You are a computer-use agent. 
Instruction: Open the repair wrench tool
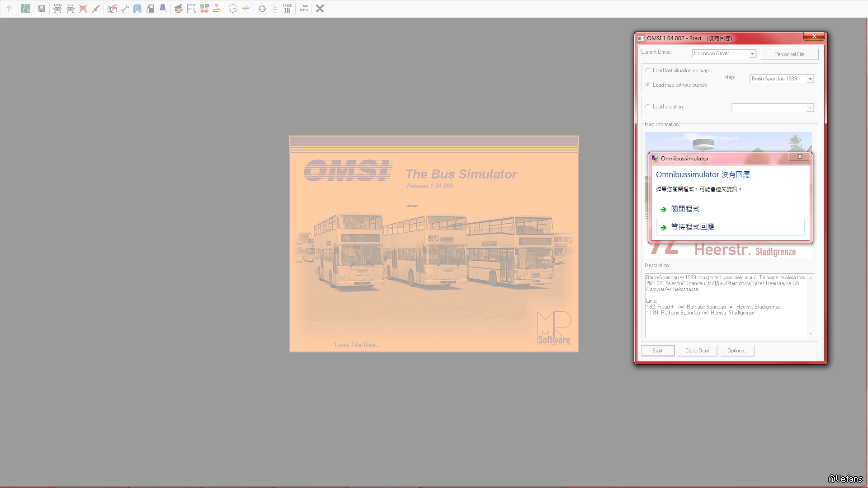pyautogui.click(x=125, y=9)
